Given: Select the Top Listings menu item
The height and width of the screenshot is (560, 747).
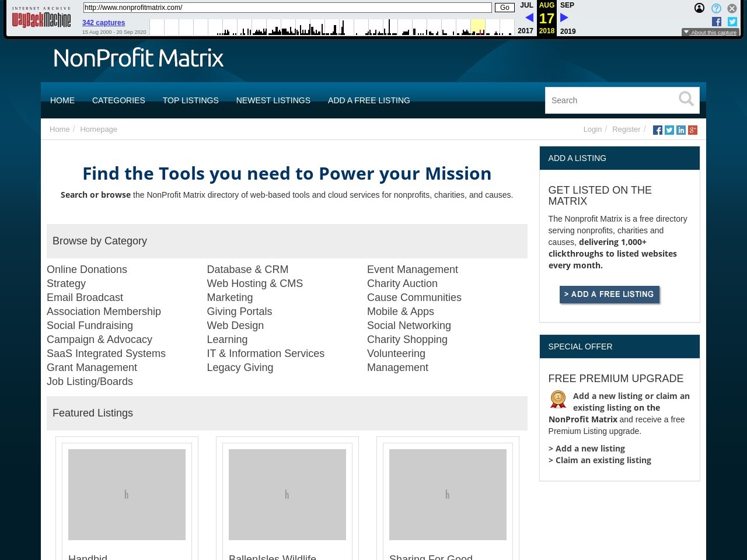Looking at the screenshot, I should pos(190,100).
